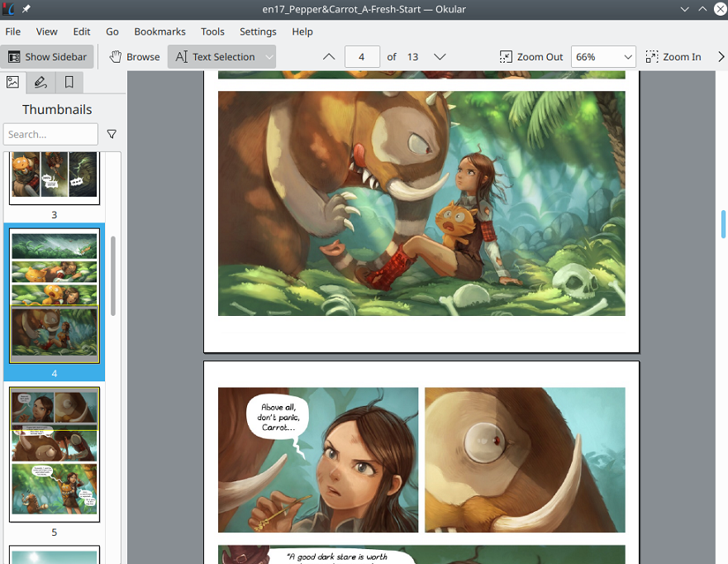The image size is (728, 564).
Task: Click the thumbnails panel scrollbar
Action: click(113, 276)
